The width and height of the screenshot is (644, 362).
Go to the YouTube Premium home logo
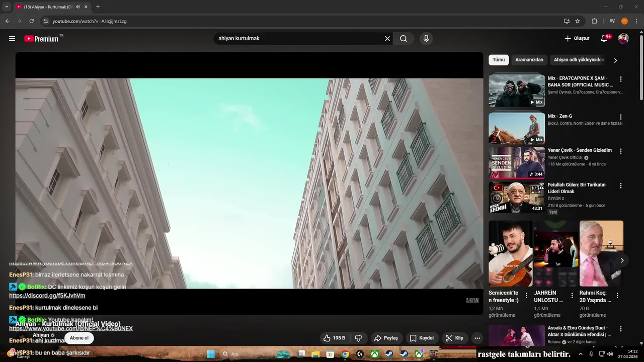[41, 39]
